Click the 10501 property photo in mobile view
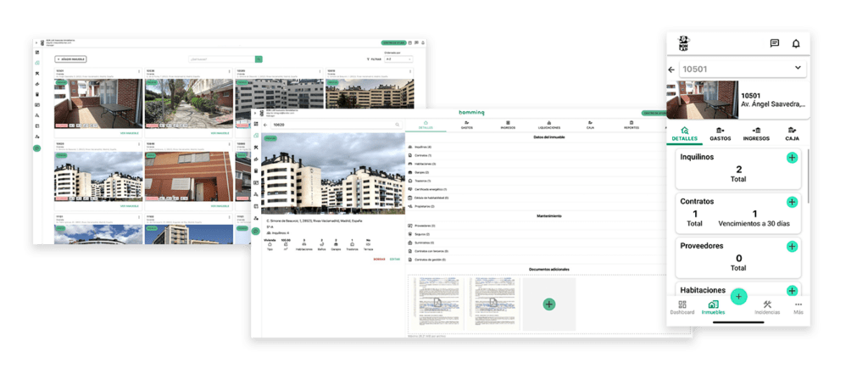Viewport: 868px width, 374px height. (702, 100)
